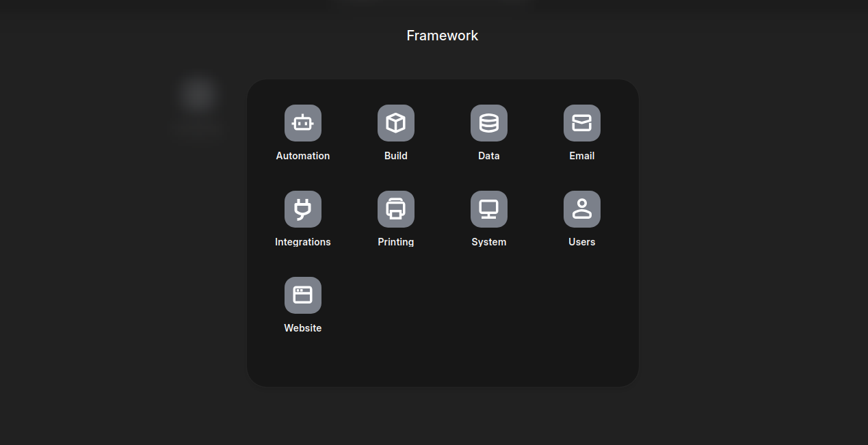Open the Build cube icon
Viewport: 868px width, 445px height.
coord(396,123)
